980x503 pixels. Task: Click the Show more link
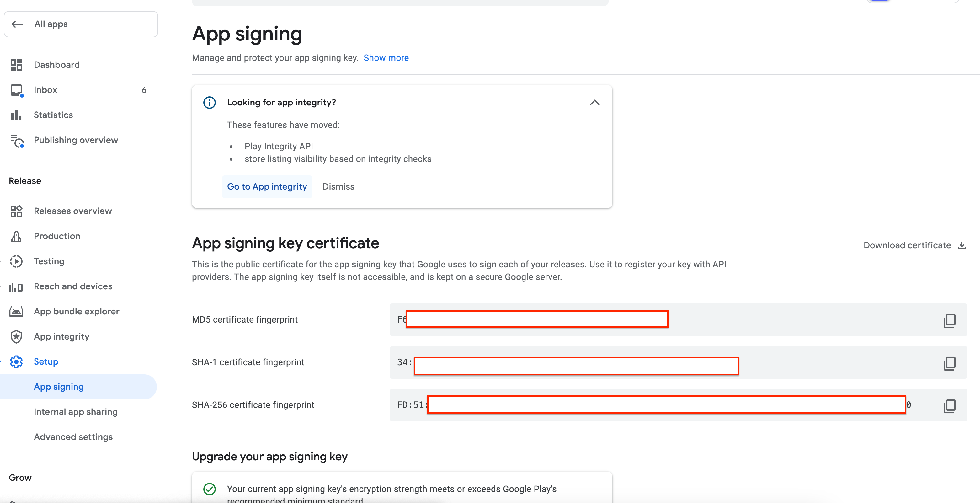tap(386, 58)
